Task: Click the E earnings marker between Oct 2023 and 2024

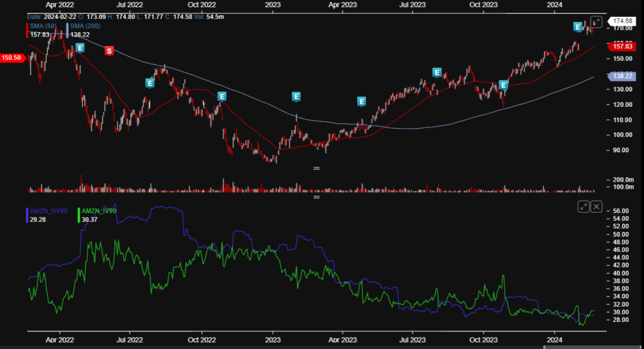Action: point(503,86)
